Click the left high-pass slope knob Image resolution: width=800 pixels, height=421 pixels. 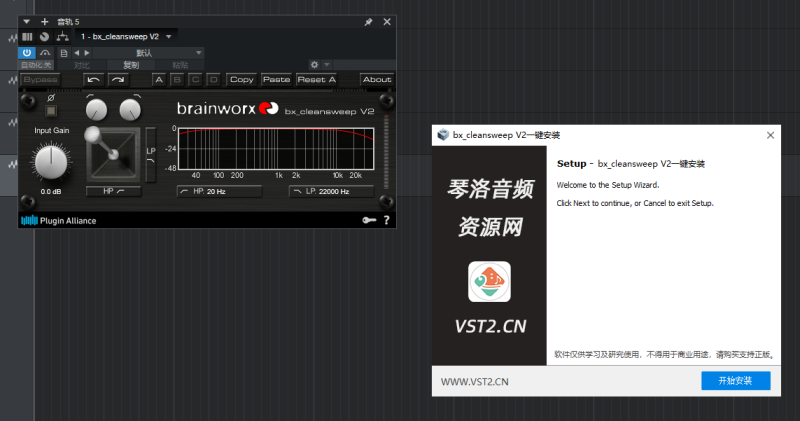[x=96, y=110]
